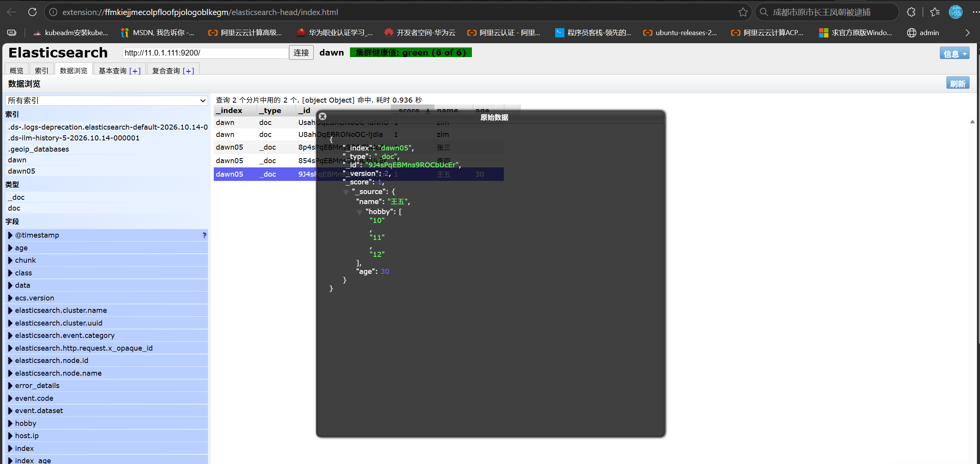Sort results by the _type column header

click(x=276, y=111)
